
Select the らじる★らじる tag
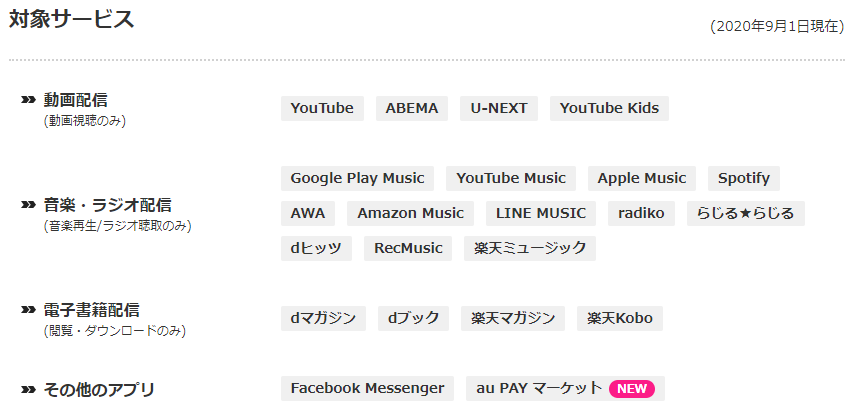point(746,213)
